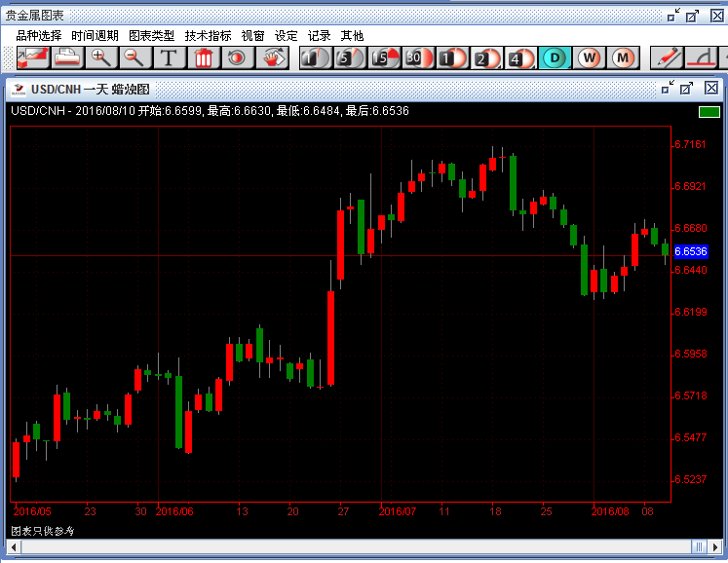Click the green status indicator box

(709, 112)
